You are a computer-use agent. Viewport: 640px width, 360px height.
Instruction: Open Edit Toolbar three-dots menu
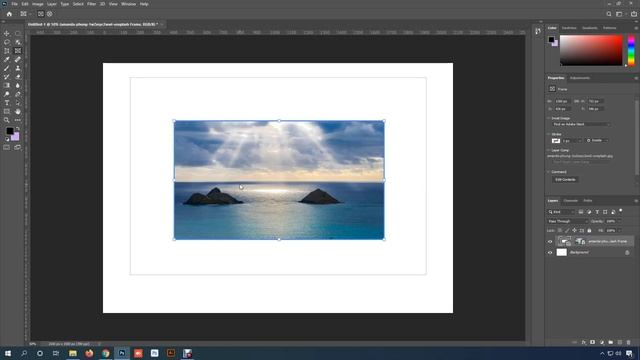click(18, 120)
